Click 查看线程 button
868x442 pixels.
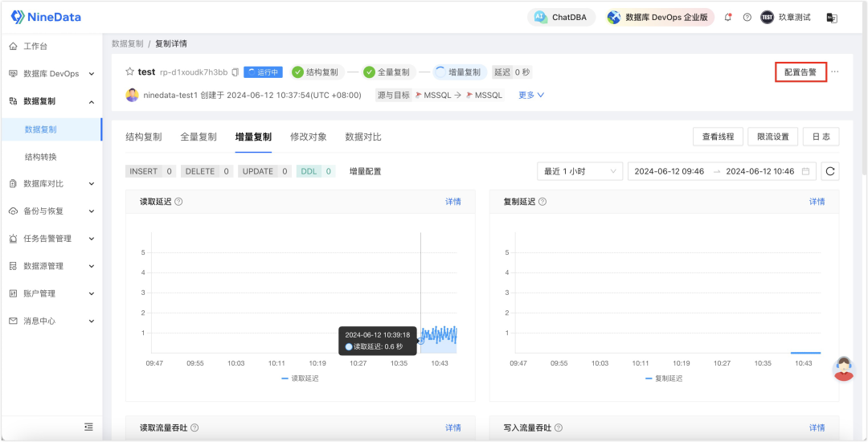(718, 137)
